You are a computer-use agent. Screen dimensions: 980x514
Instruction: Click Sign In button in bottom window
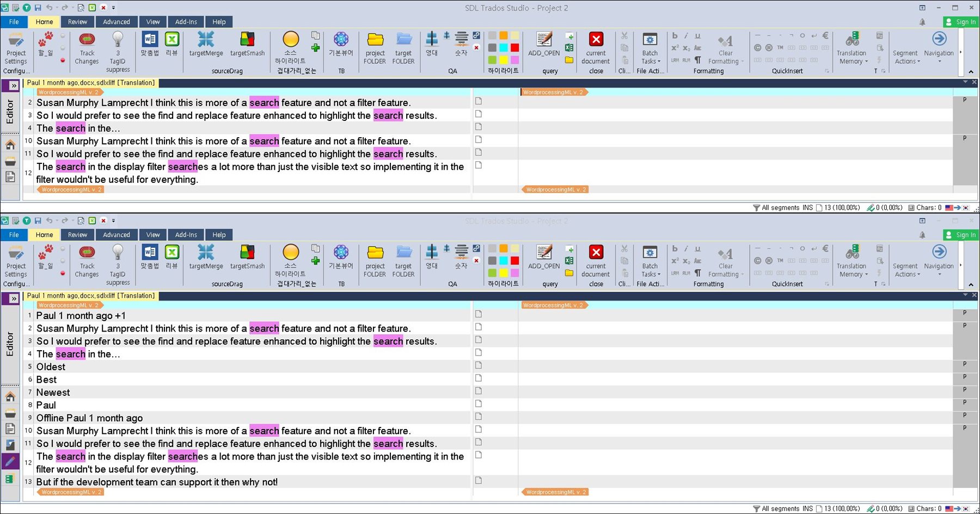click(960, 235)
